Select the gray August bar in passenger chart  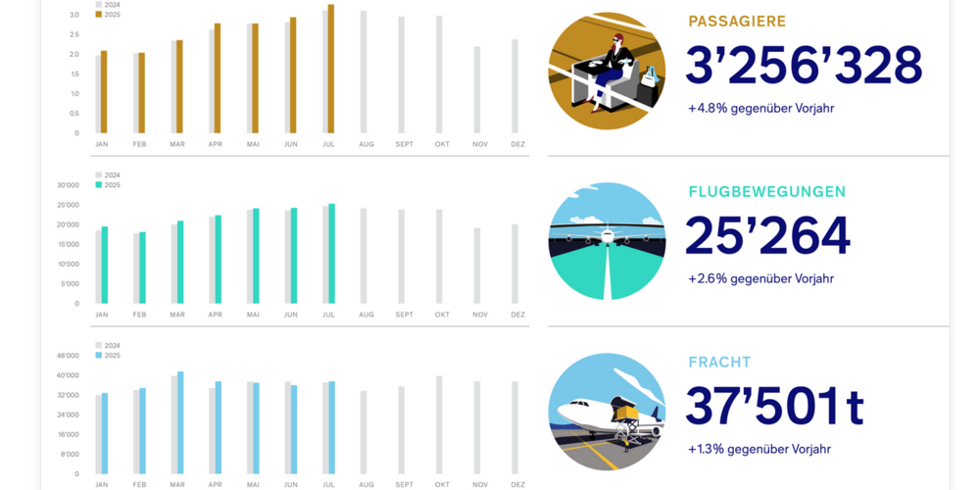[364, 72]
